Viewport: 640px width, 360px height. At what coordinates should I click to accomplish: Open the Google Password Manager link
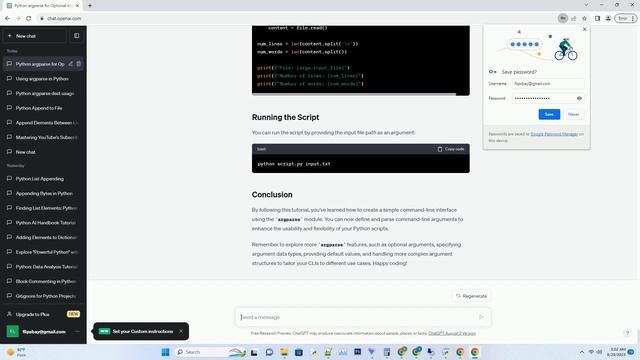point(554,134)
